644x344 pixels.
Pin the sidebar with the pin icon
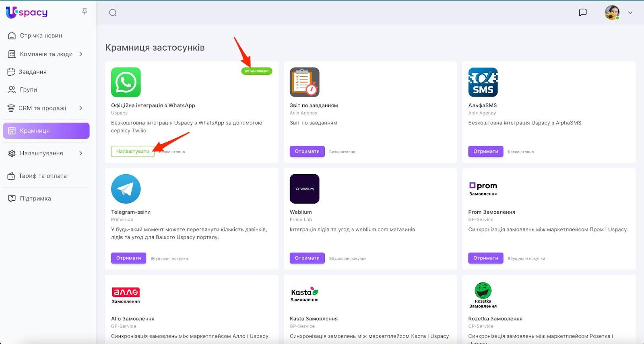(x=85, y=12)
